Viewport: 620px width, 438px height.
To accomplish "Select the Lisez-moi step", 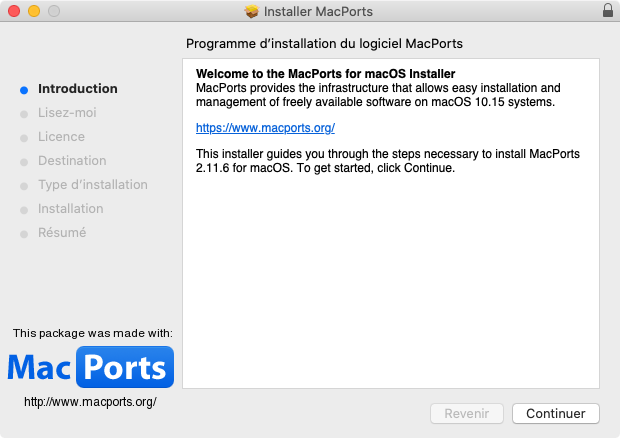I will tap(67, 113).
